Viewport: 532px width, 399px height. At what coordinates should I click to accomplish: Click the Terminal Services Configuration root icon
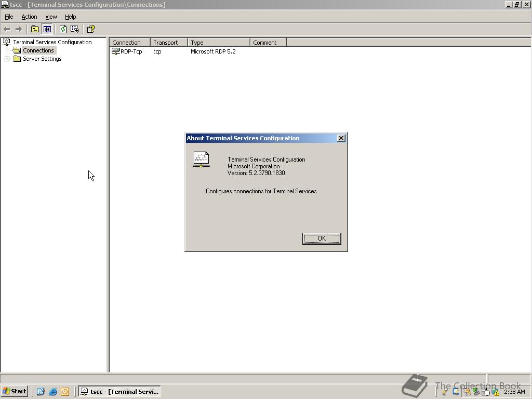point(6,42)
